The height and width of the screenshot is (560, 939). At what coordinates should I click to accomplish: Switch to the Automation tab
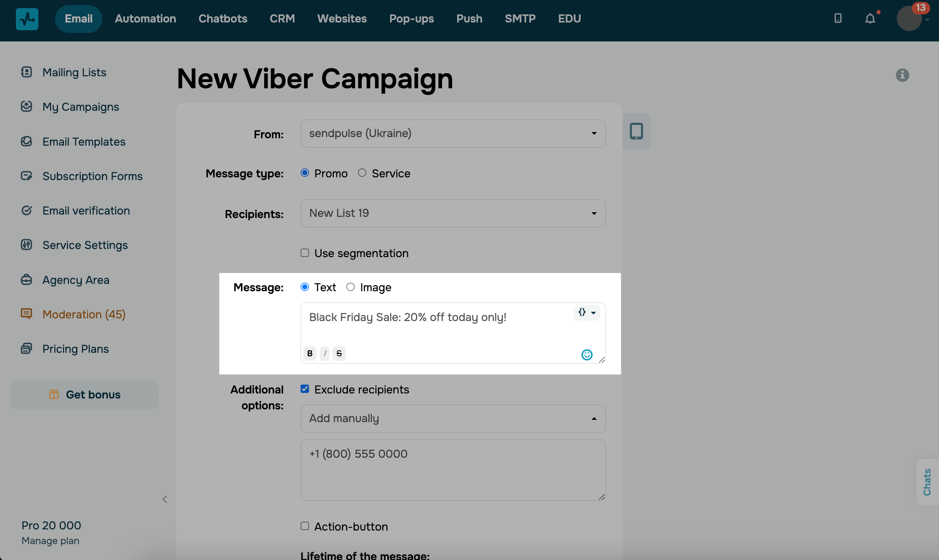(x=145, y=18)
